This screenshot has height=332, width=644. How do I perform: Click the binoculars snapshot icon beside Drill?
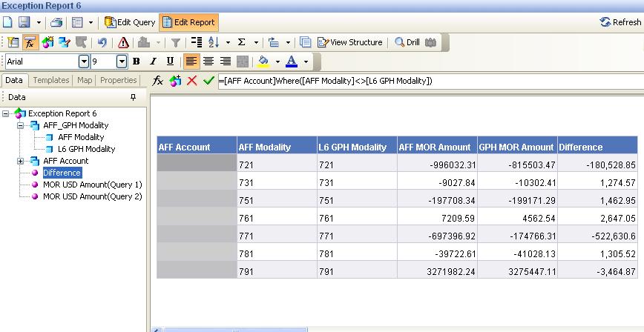[430, 42]
